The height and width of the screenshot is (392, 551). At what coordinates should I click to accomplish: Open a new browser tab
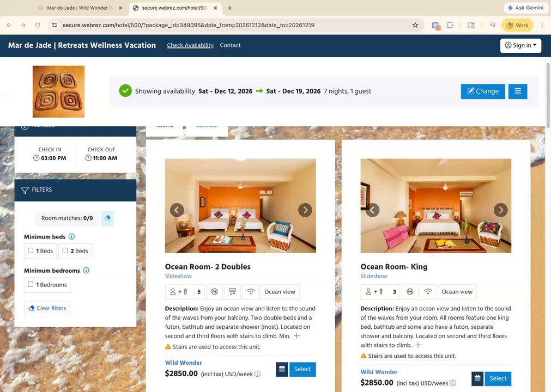pos(229,8)
